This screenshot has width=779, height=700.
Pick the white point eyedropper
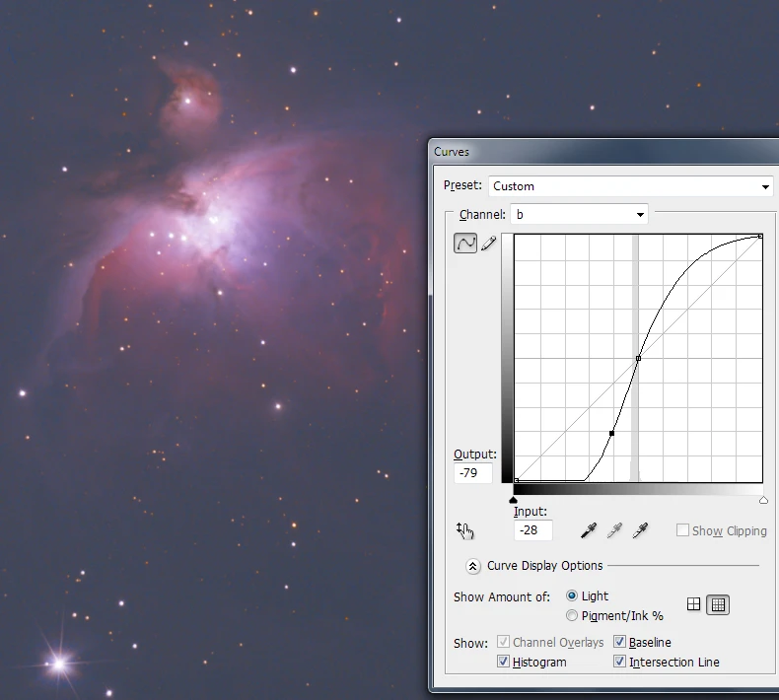(640, 530)
